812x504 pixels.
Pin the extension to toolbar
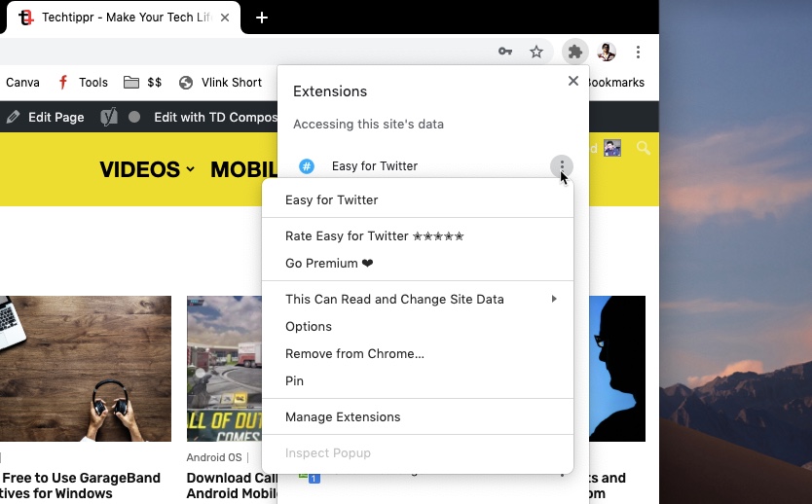pos(418,380)
